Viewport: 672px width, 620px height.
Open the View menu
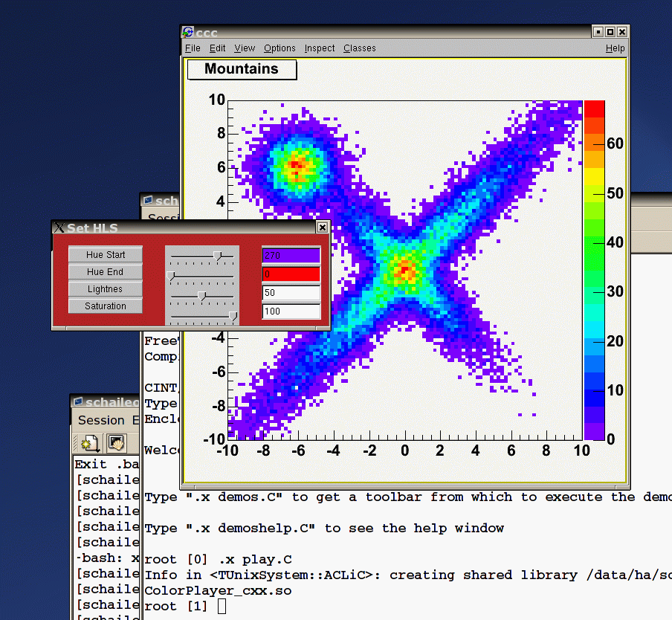[245, 48]
